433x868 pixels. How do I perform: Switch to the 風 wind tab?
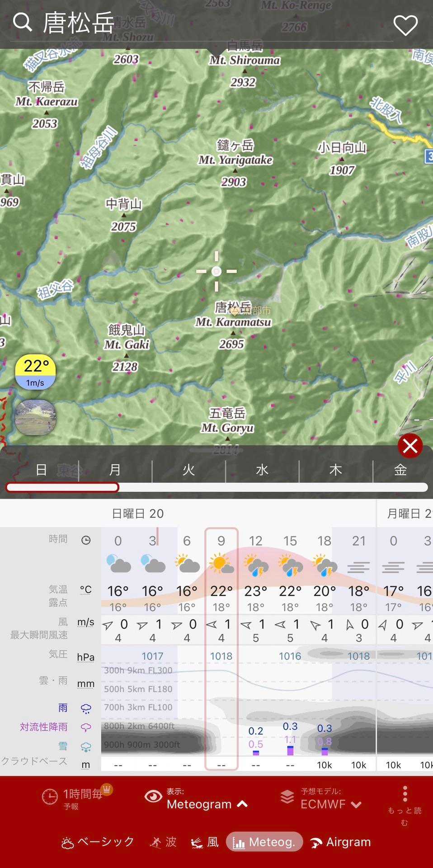click(205, 842)
